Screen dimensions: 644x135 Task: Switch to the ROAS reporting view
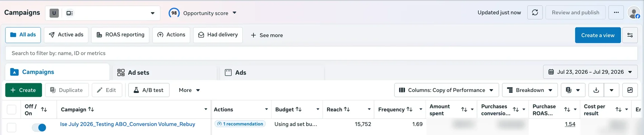tap(120, 35)
